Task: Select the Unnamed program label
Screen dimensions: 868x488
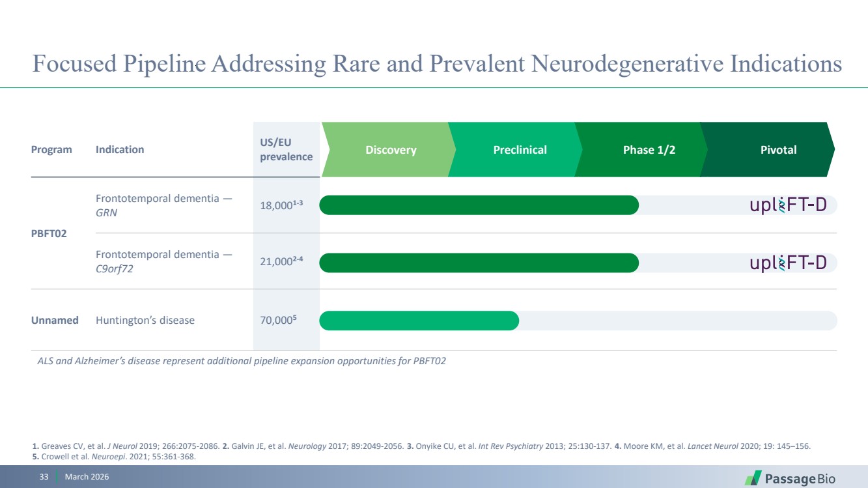Action: [x=55, y=321]
